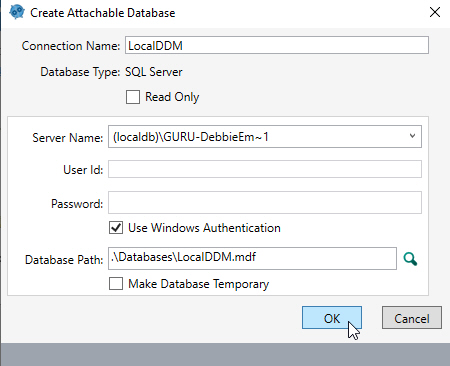
Task: Click the app icon in title bar
Action: 17,12
